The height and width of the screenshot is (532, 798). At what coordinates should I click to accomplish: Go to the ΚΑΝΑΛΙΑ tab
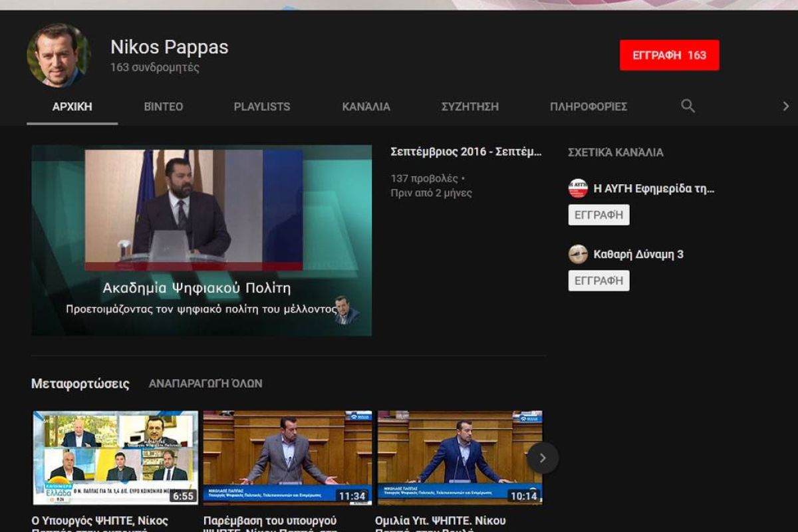[366, 106]
